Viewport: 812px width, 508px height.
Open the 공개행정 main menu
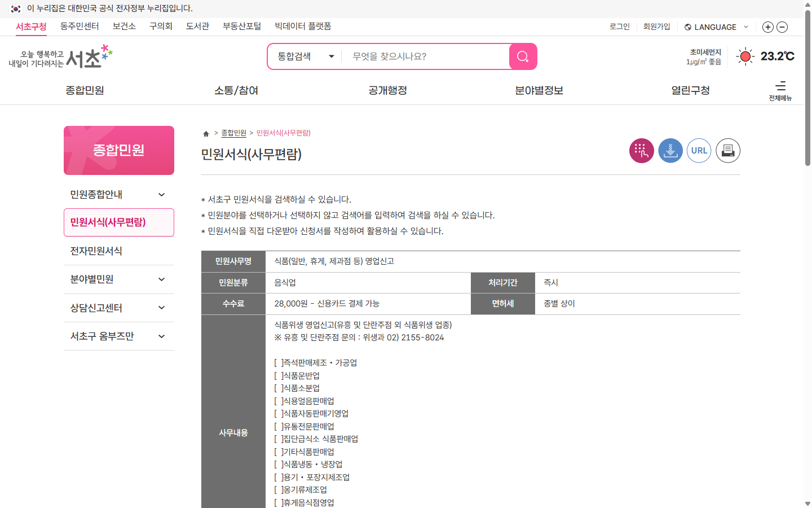click(x=388, y=90)
